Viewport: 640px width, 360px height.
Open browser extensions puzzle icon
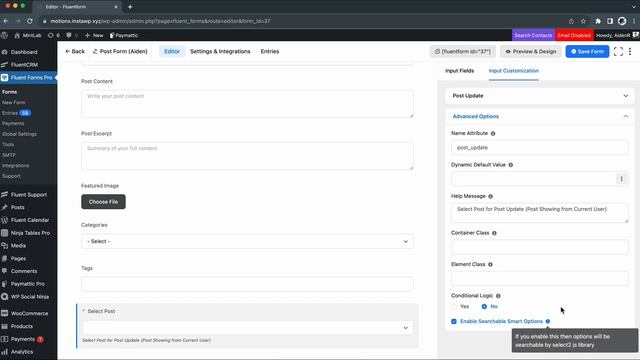598,21
